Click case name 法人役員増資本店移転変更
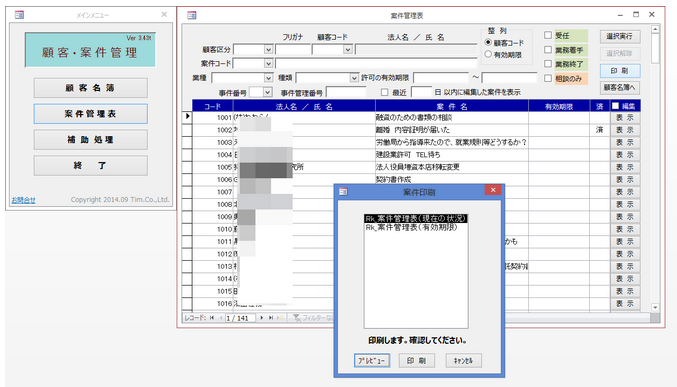Screen dimensions: 677x387 (x=418, y=167)
